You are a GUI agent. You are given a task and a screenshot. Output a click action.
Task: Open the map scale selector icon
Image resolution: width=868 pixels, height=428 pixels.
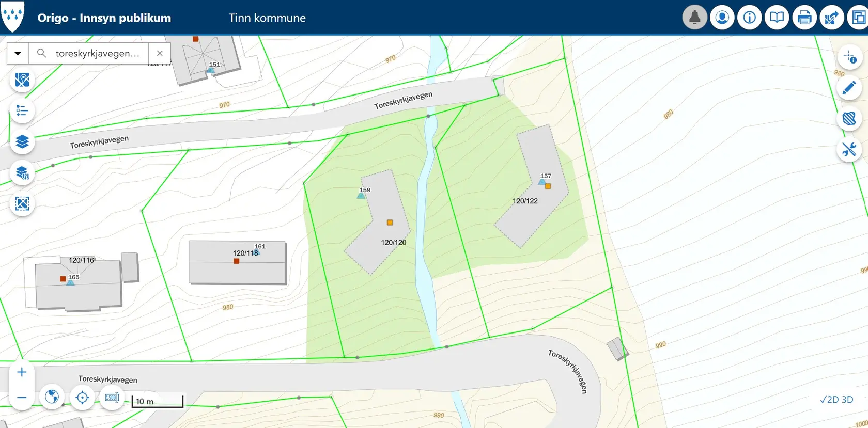pos(112,397)
